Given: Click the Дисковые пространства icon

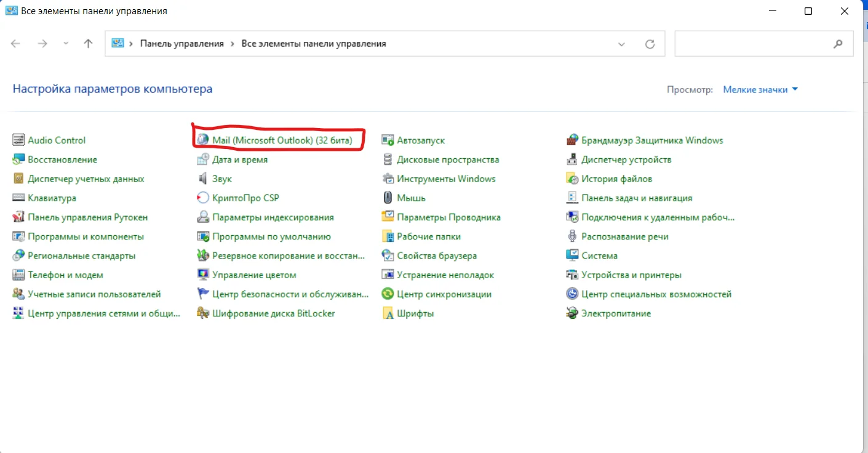Looking at the screenshot, I should click(x=388, y=159).
